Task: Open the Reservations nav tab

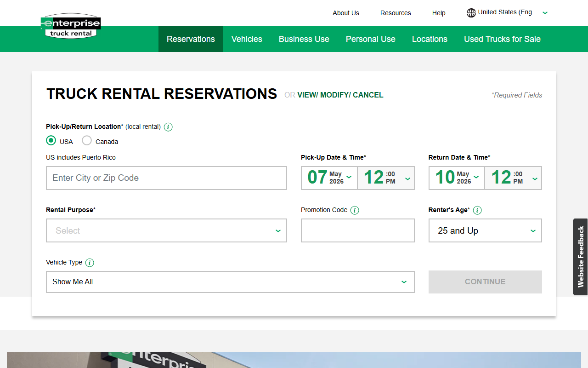Action: (191, 39)
